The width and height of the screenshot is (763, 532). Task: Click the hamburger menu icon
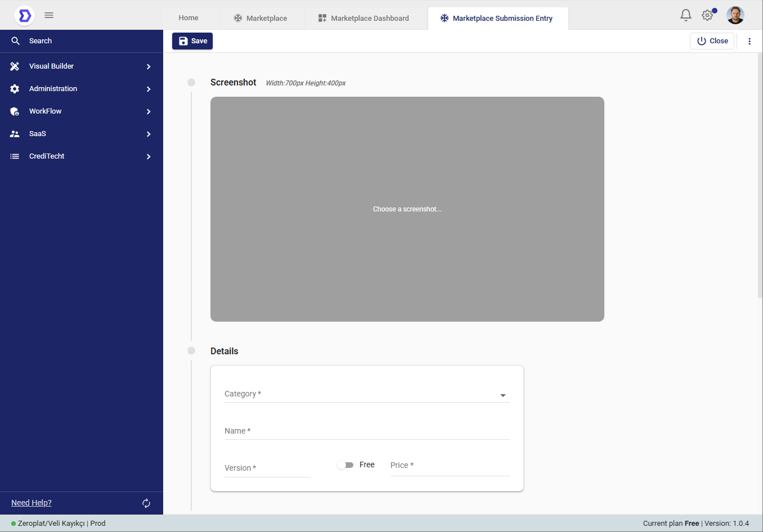49,15
